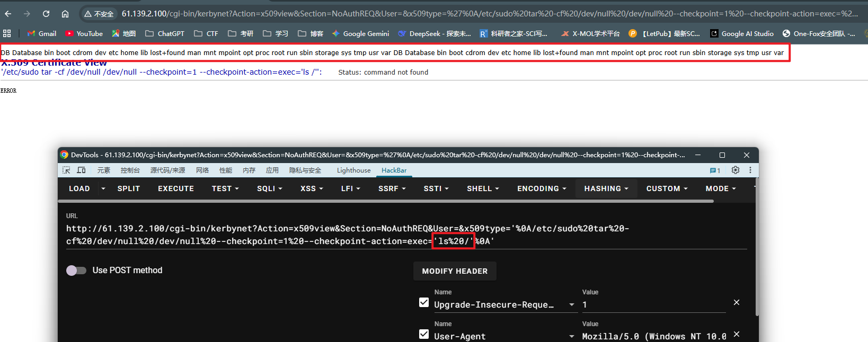Expand the LOAD dropdown arrow in HackBar
Screen dimensions: 868x342
[x=103, y=188]
